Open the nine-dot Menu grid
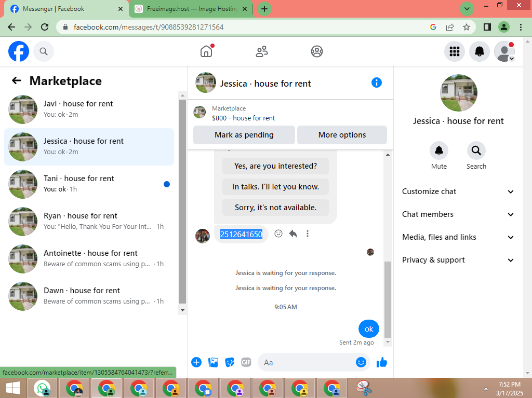532x398 pixels. [x=454, y=51]
